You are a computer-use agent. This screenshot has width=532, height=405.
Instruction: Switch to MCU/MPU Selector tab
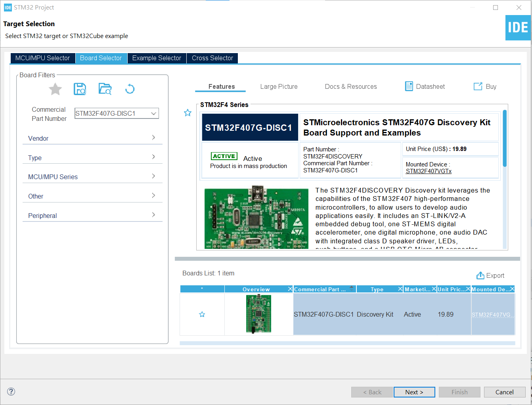click(42, 58)
